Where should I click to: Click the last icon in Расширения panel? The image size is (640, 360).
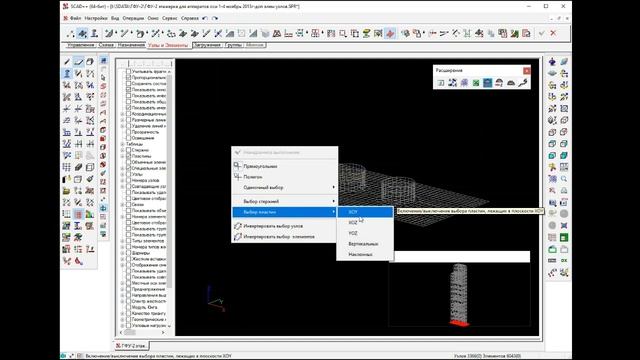[x=522, y=83]
